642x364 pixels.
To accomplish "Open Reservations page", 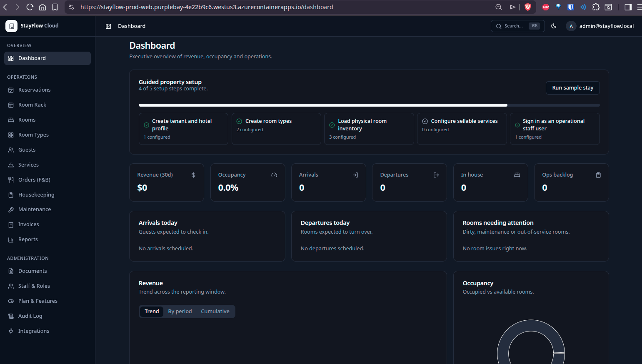I will (x=47, y=90).
